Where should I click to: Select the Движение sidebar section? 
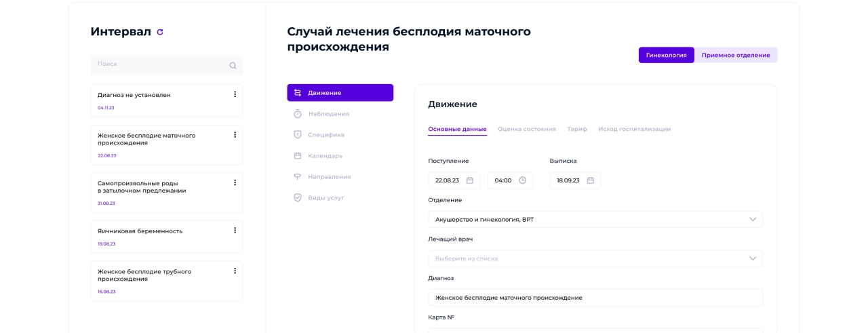coord(340,93)
